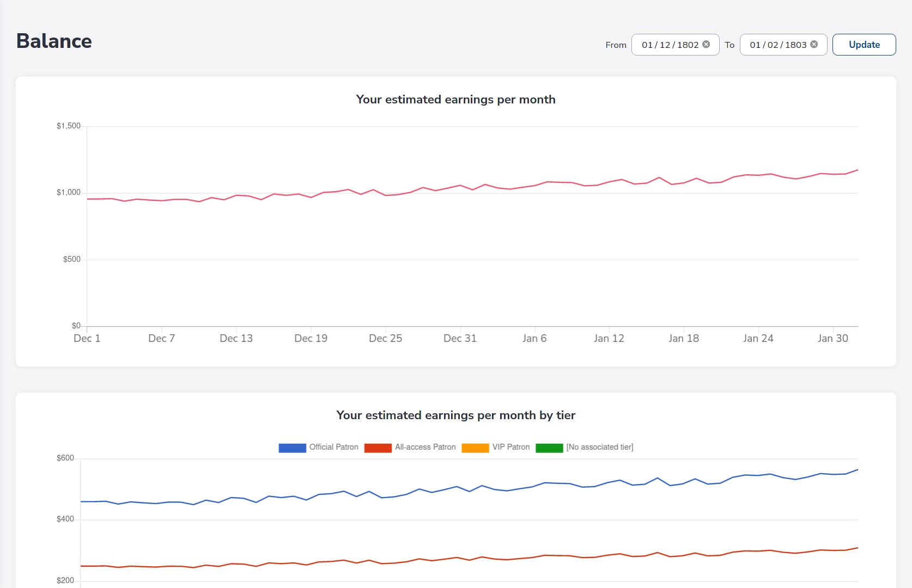
Task: Click the $1,000 axis label
Action: [x=69, y=192]
